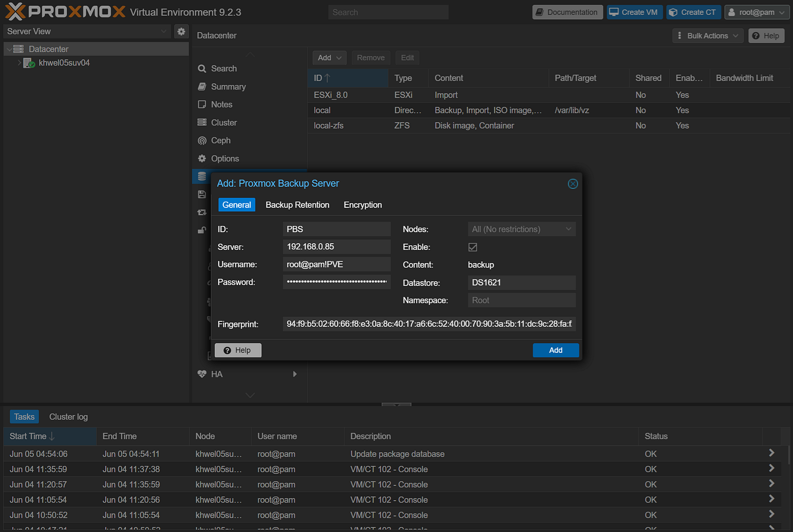Select the local-zfs storage row
Viewport: 793px width, 532px height.
tap(548, 126)
